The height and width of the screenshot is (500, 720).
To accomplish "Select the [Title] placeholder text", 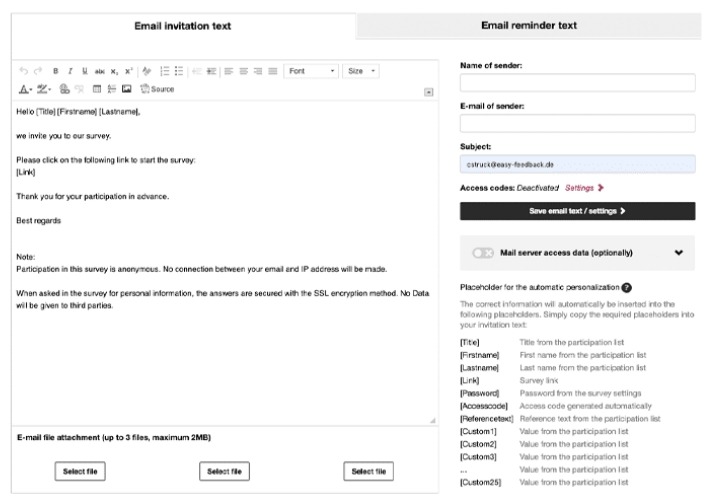I will pyautogui.click(x=470, y=343).
